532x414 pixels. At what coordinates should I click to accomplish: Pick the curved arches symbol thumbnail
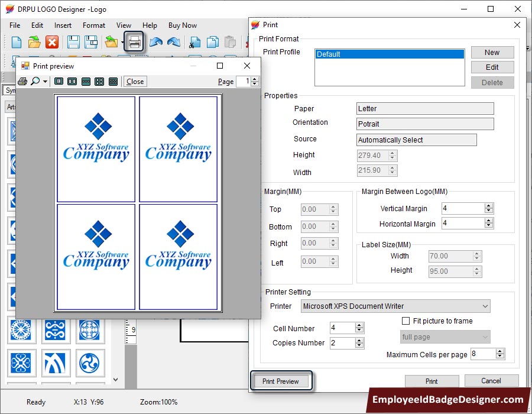(55, 363)
